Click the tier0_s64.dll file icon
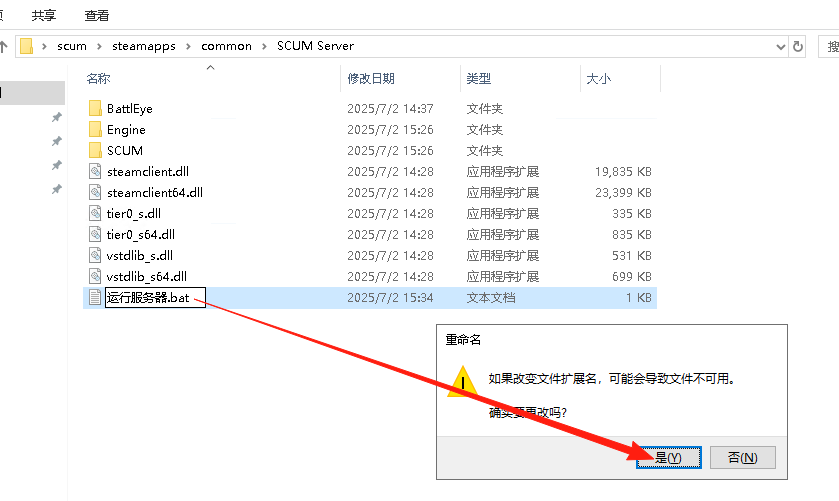The width and height of the screenshot is (839, 501). pos(95,234)
